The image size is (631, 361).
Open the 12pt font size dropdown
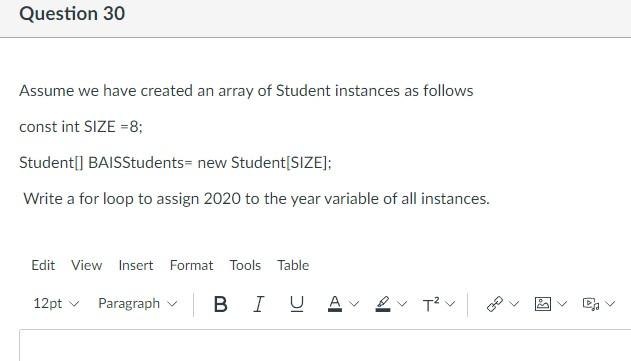[56, 303]
